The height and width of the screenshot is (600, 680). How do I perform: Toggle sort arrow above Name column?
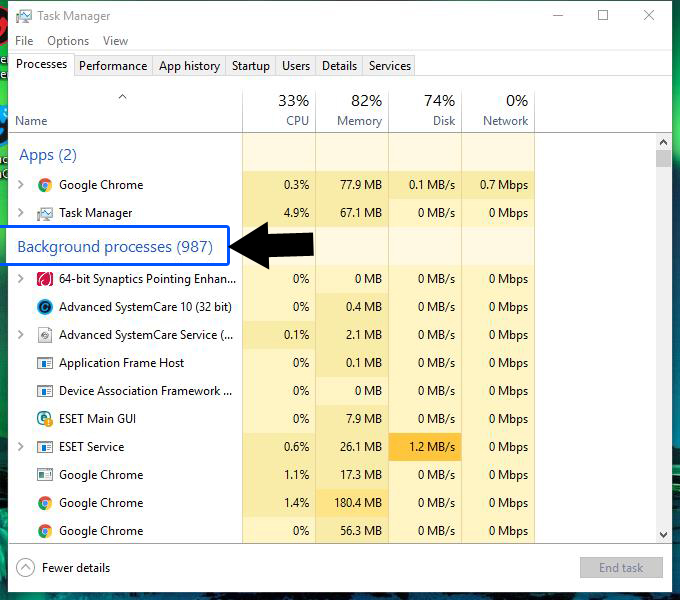123,97
